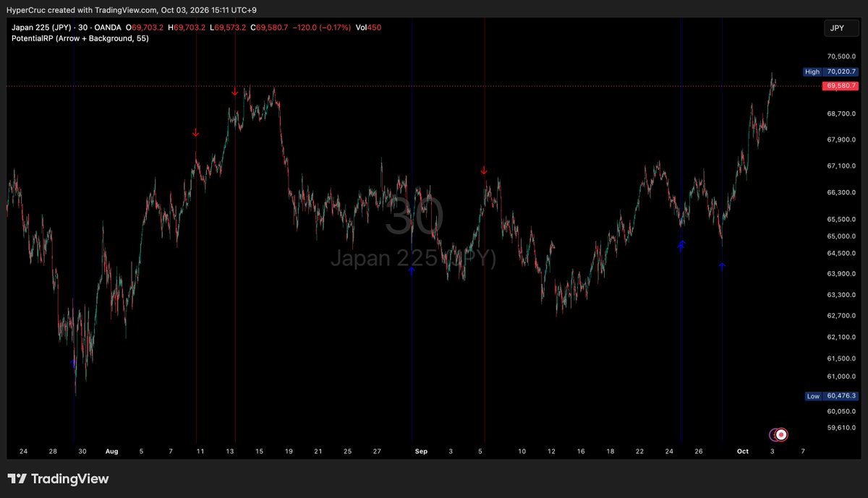The height and width of the screenshot is (498, 868).
Task: Click the blue up arrow above Sep
Action: (x=411, y=270)
